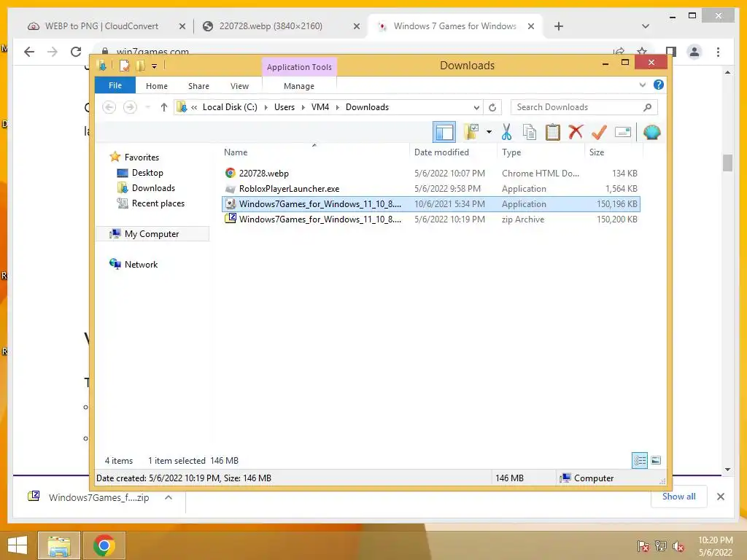Image resolution: width=747 pixels, height=560 pixels.
Task: Toggle the preview pane layout icon
Action: pyautogui.click(x=444, y=132)
